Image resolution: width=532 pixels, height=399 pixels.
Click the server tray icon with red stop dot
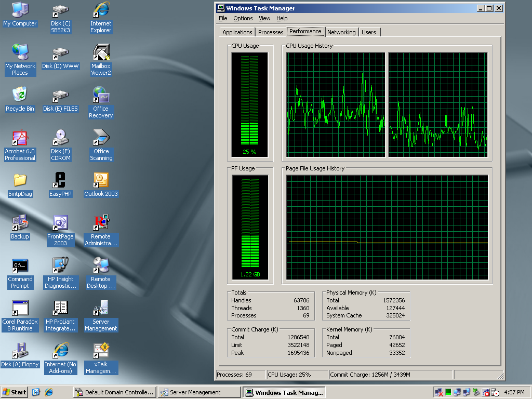[495, 393]
